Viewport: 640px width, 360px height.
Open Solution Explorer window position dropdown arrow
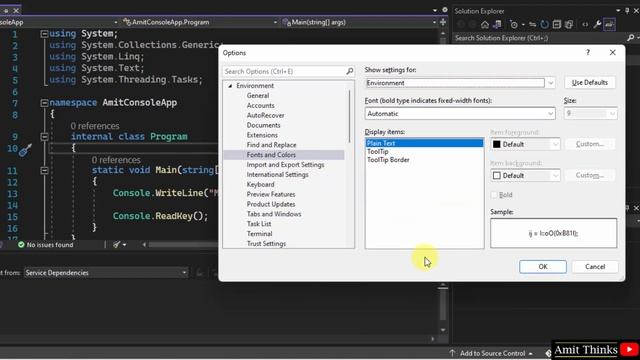pyautogui.click(x=618, y=11)
